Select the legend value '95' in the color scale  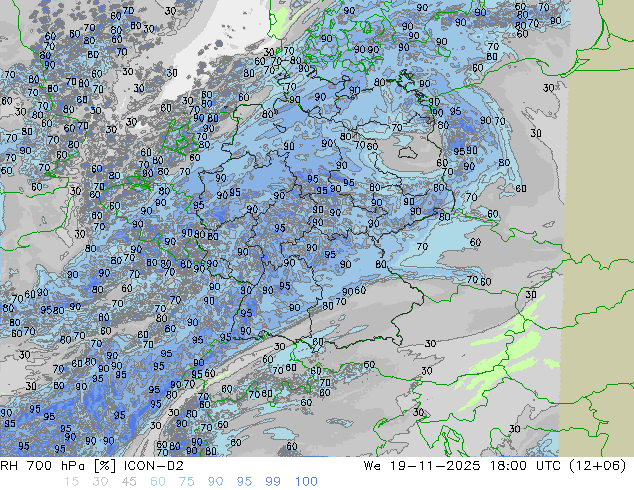(x=244, y=482)
